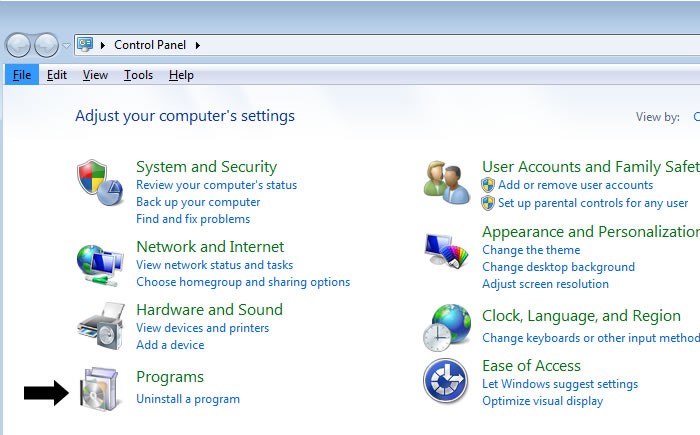
Task: Click the Ease of Access icon
Action: click(446, 381)
